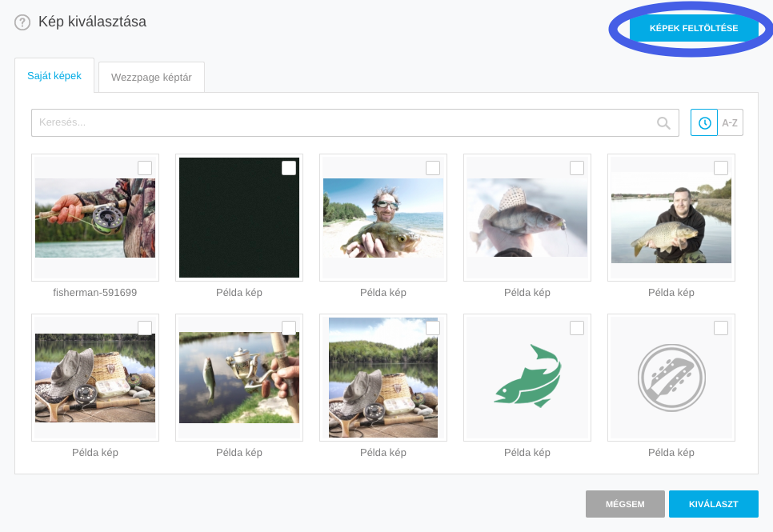Check the fisherman-591699 image checkbox
The width and height of the screenshot is (773, 532).
145,168
